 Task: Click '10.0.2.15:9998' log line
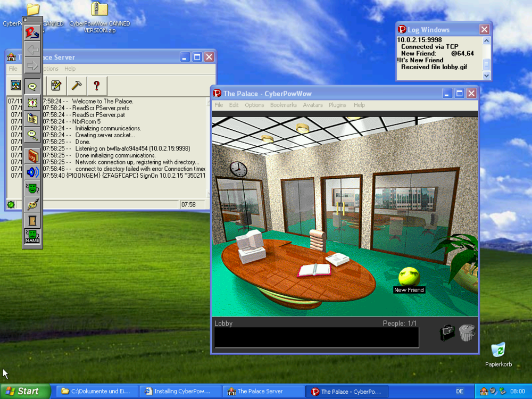tap(419, 40)
